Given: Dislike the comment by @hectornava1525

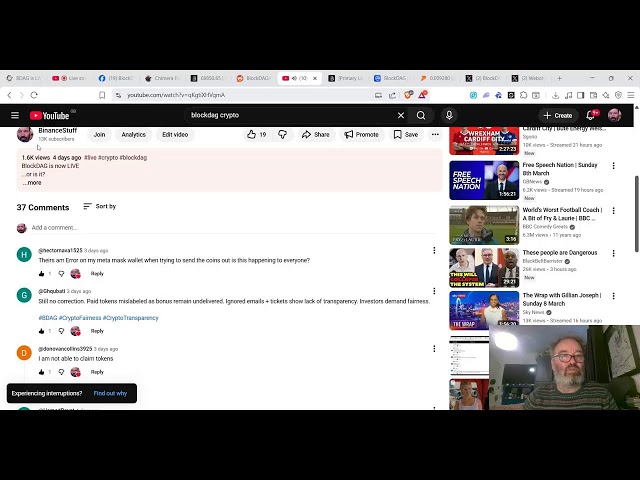Looking at the screenshot, I should pos(61,273).
